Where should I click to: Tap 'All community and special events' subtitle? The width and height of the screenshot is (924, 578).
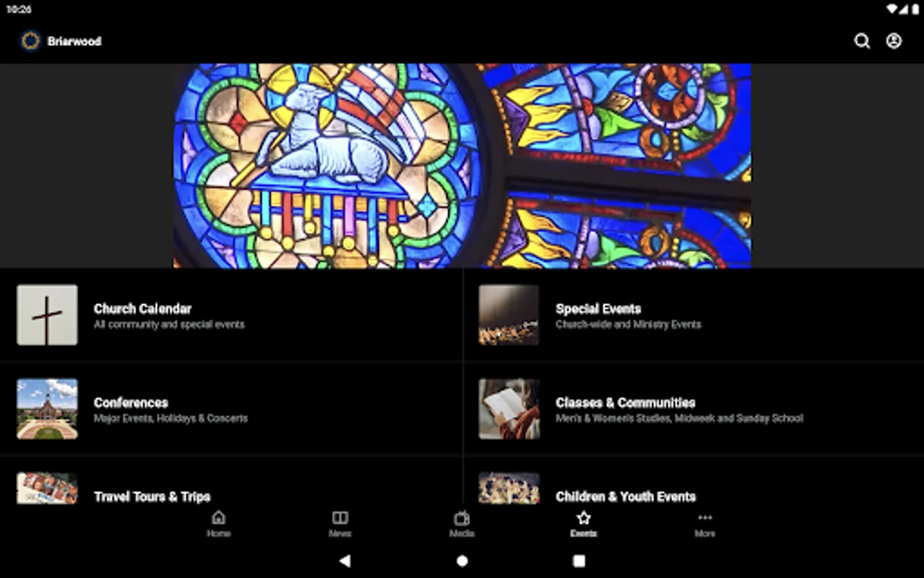pyautogui.click(x=169, y=325)
